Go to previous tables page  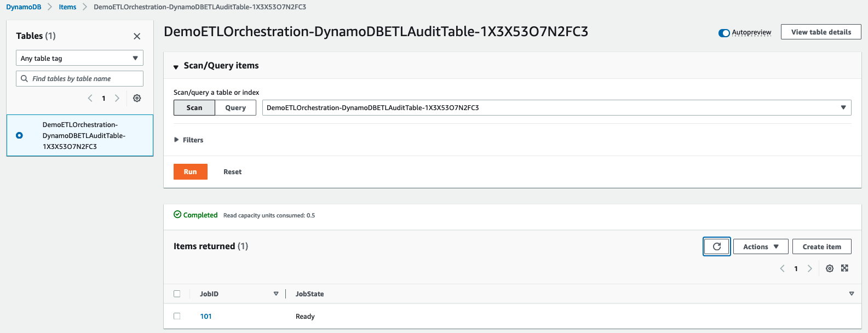pos(90,98)
